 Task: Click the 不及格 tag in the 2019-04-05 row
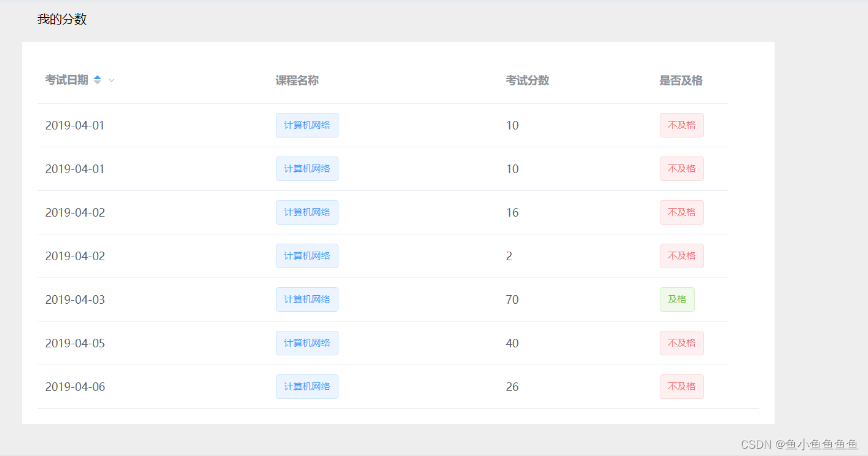pos(682,343)
